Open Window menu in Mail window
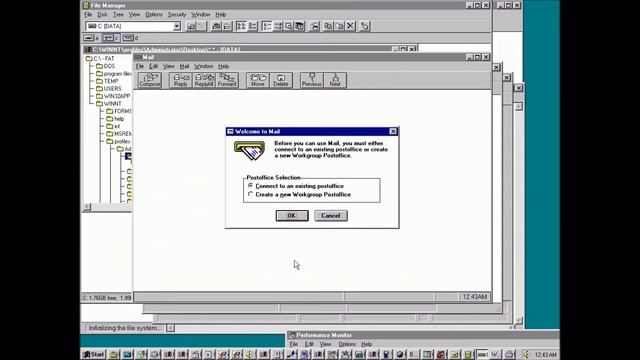 203,66
